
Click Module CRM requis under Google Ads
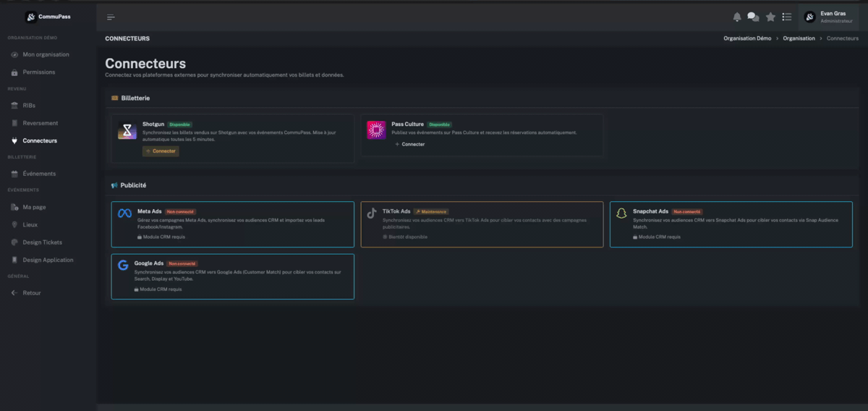point(158,289)
